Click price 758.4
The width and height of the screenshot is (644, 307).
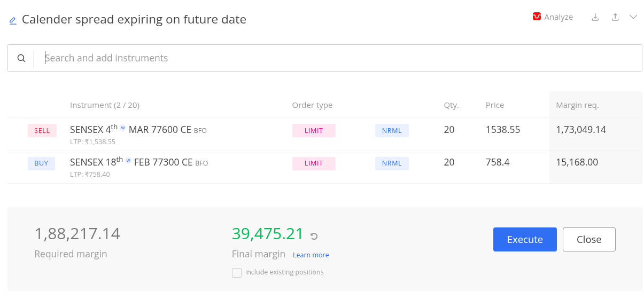(x=498, y=162)
